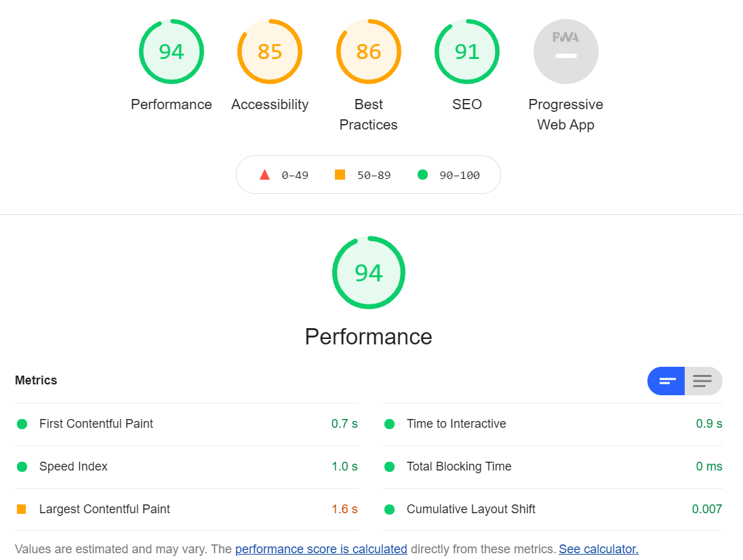Click the Largest Contentful Paint 1.6 s value
Viewport: 743px width, 560px height.
[344, 509]
